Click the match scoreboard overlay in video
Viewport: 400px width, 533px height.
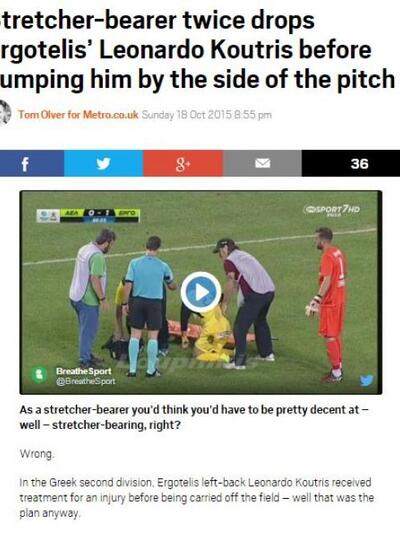click(88, 216)
